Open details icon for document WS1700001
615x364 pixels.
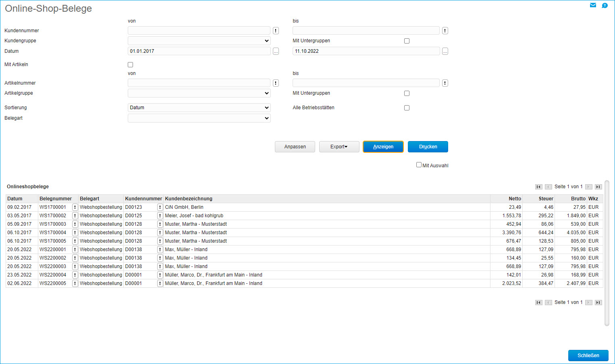pyautogui.click(x=75, y=207)
